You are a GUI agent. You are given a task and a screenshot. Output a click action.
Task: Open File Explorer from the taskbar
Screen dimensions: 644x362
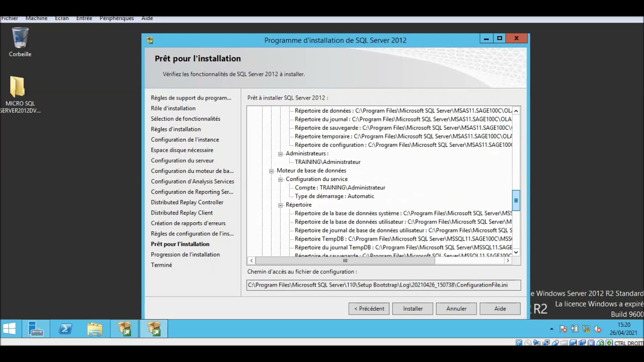(95, 329)
